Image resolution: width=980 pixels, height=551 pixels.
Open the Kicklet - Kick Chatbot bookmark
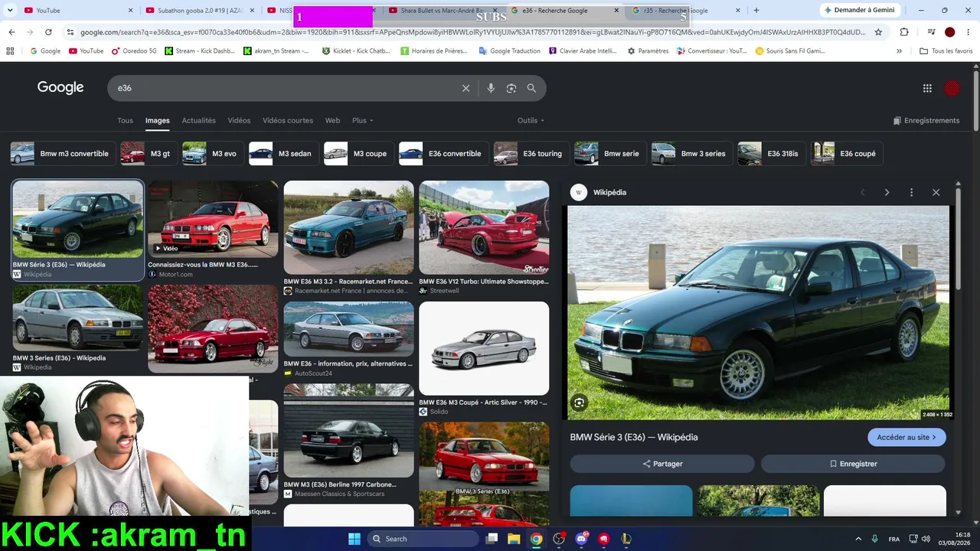pos(356,51)
